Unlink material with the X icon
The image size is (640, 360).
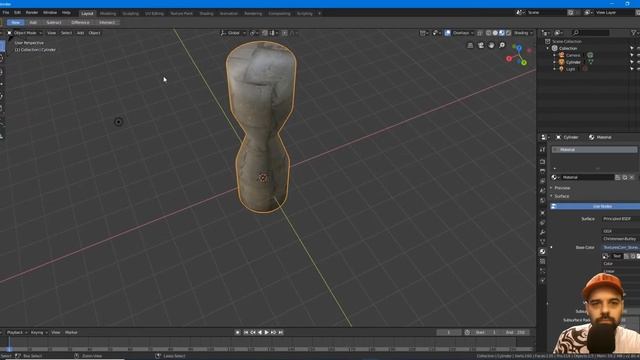point(632,177)
